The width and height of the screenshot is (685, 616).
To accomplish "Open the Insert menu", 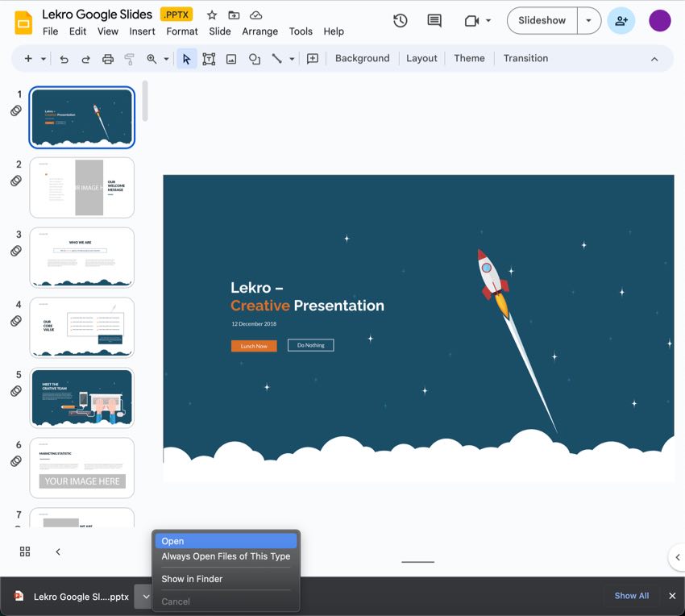I will click(x=142, y=31).
